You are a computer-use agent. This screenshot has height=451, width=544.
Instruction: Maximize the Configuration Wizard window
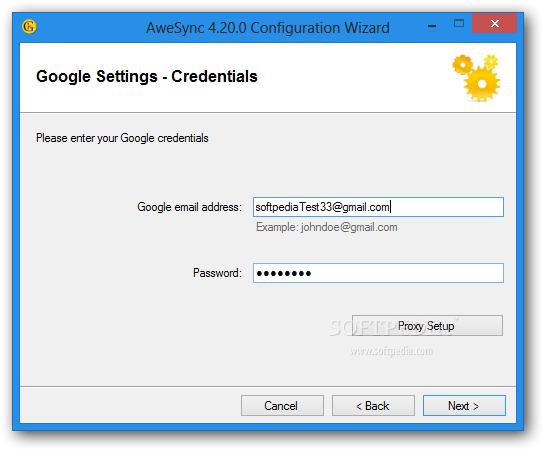[459, 24]
